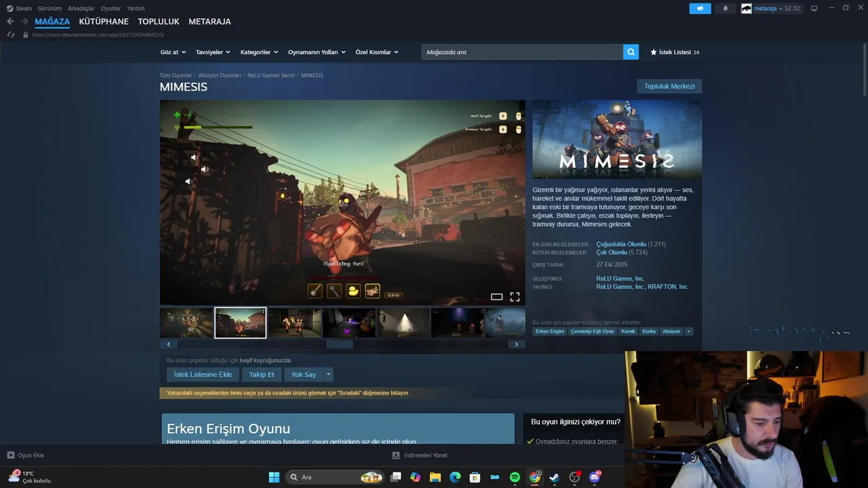868x488 pixels.
Task: Expand the Göz at dropdown
Action: coord(172,52)
